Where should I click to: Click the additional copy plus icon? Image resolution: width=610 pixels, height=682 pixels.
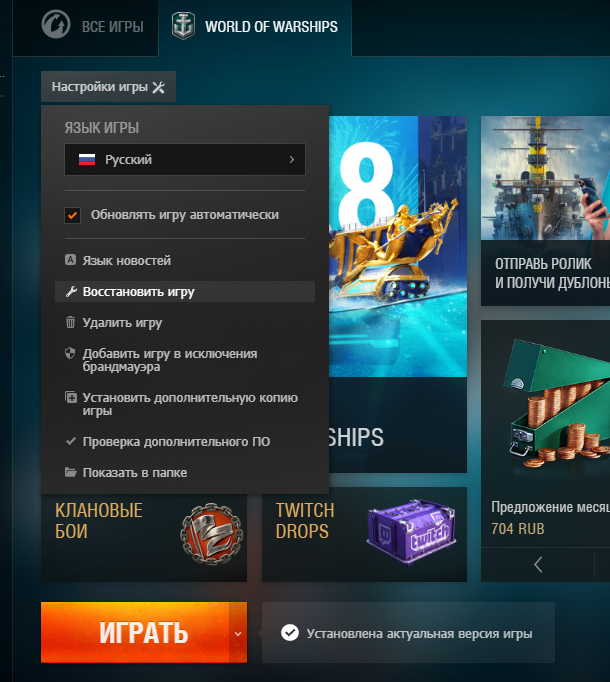70,397
